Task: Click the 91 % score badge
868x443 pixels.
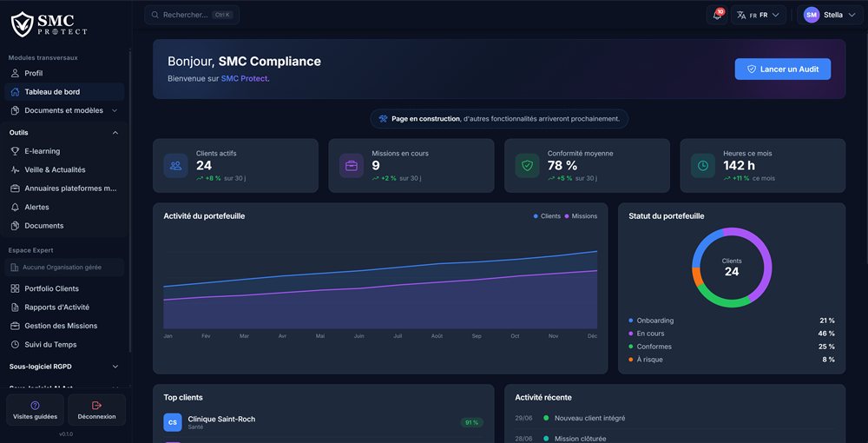Action: 471,422
